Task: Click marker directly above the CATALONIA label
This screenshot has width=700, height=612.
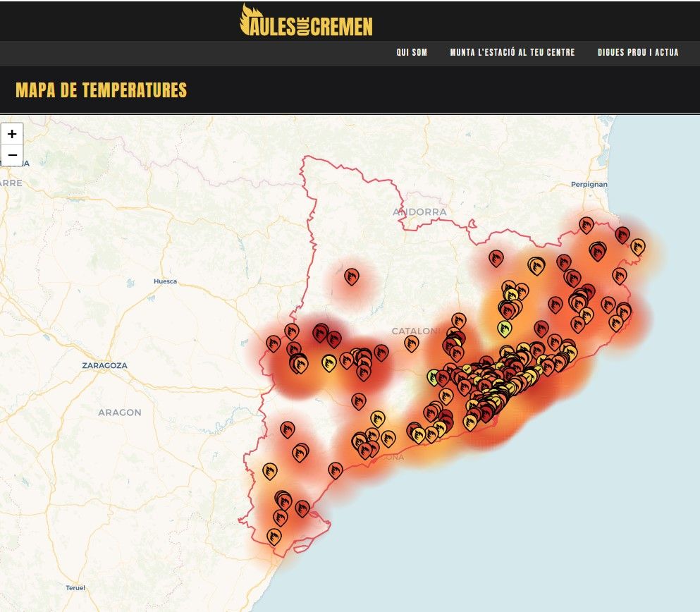Action: pos(458,321)
